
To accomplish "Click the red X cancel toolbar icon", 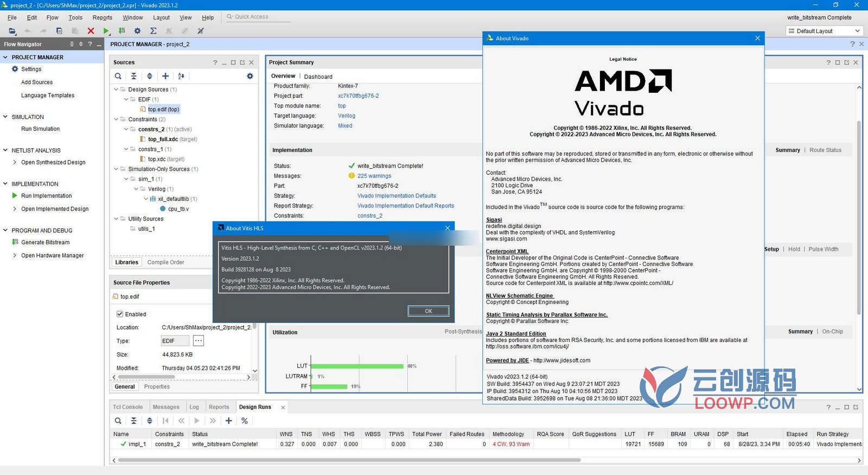I will [x=91, y=31].
